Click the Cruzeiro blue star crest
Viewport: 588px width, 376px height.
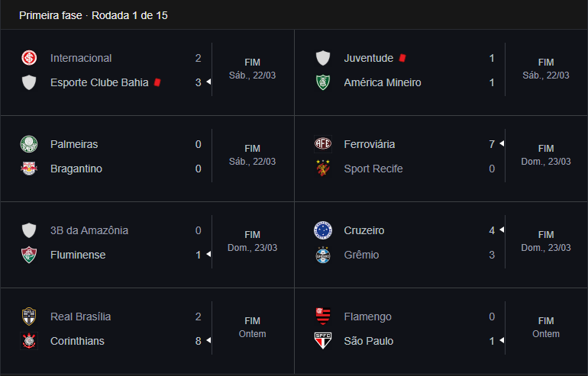point(323,230)
